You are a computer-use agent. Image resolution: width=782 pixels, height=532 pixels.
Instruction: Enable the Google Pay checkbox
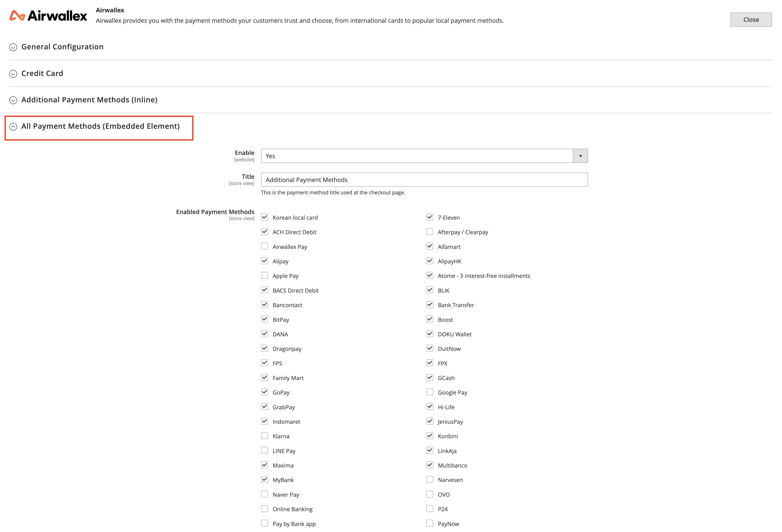430,392
